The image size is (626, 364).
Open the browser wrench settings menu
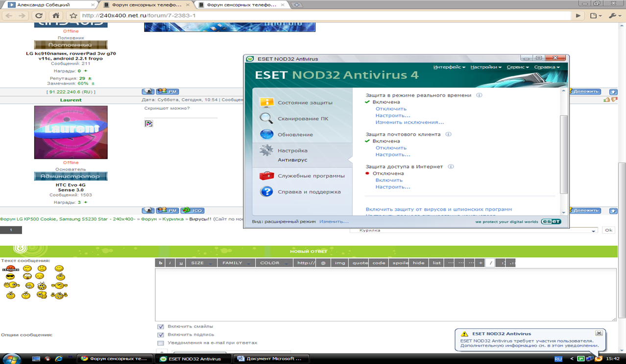point(614,16)
